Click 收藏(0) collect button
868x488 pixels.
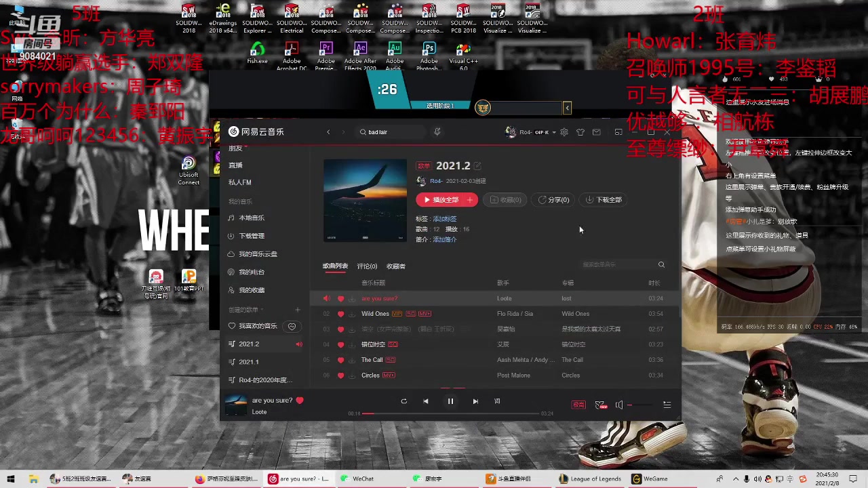[505, 200]
